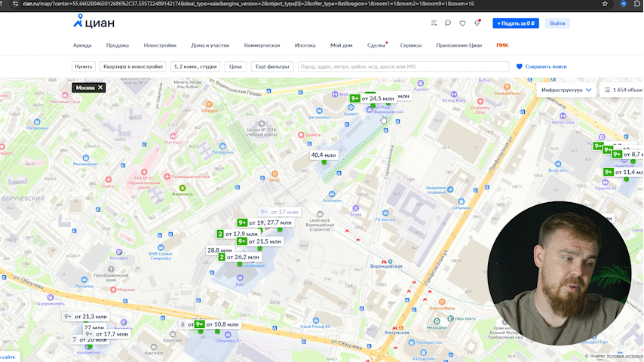Click the Villaggio restaurant map icon
This screenshot has height=362, width=644.
[x=209, y=104]
